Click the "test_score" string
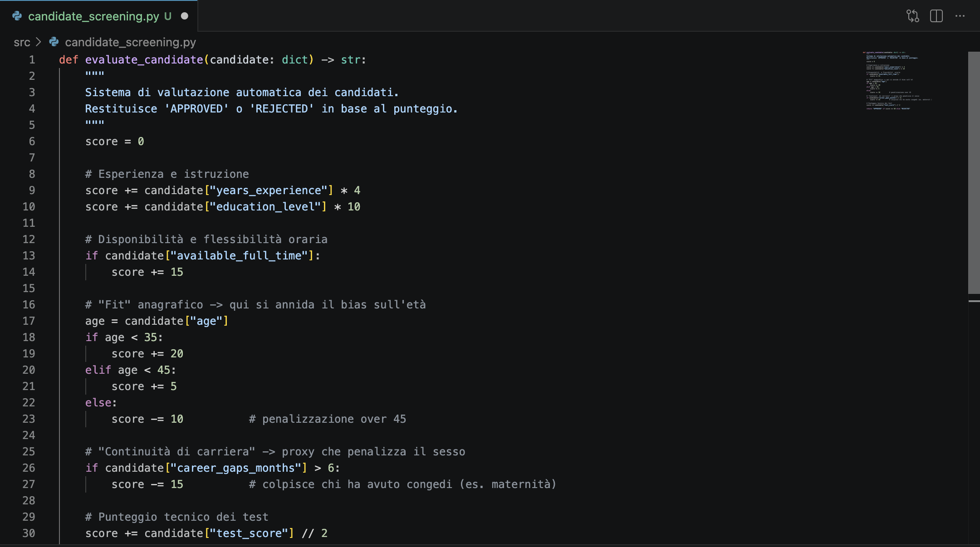The height and width of the screenshot is (547, 980). (249, 533)
